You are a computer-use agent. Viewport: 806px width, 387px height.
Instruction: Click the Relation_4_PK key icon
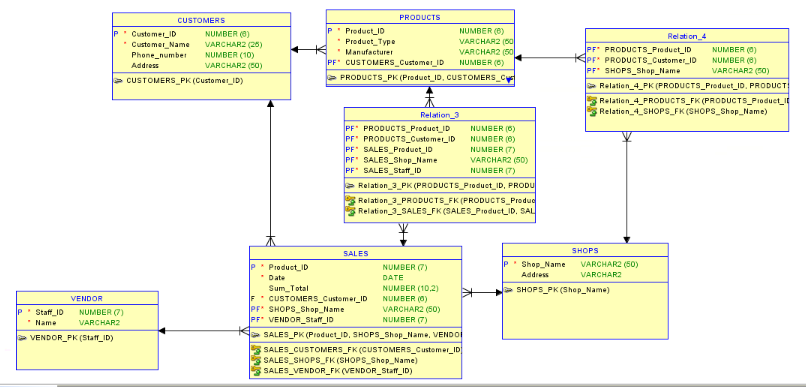coord(592,86)
